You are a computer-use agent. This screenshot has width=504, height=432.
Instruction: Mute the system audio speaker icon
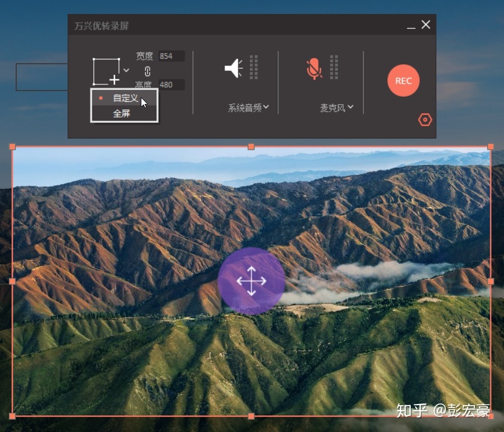coord(234,68)
